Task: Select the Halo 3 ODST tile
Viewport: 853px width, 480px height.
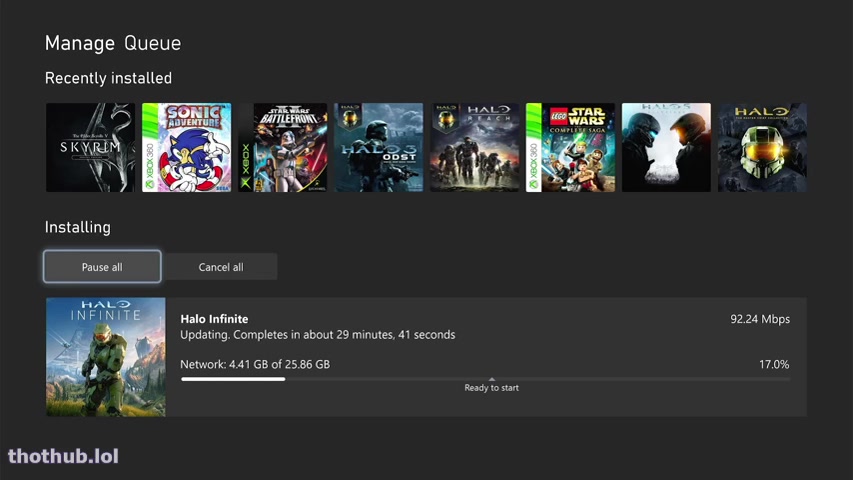Action: click(379, 147)
